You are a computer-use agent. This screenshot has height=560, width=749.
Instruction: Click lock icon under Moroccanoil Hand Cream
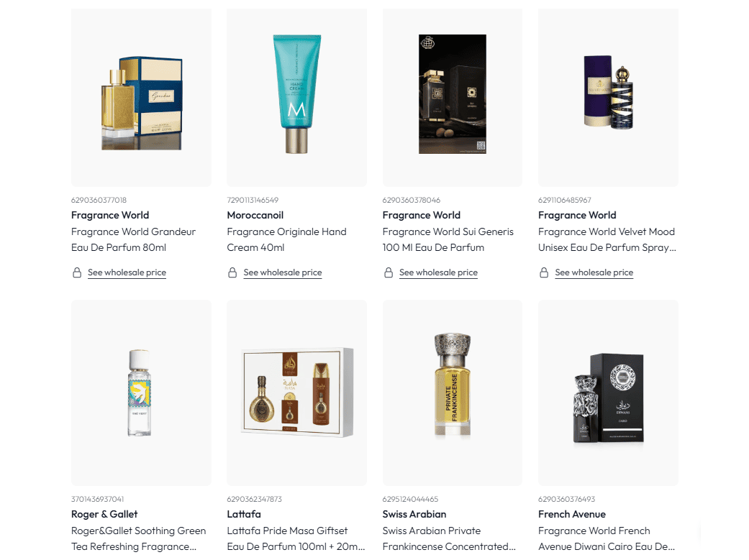pyautogui.click(x=232, y=272)
